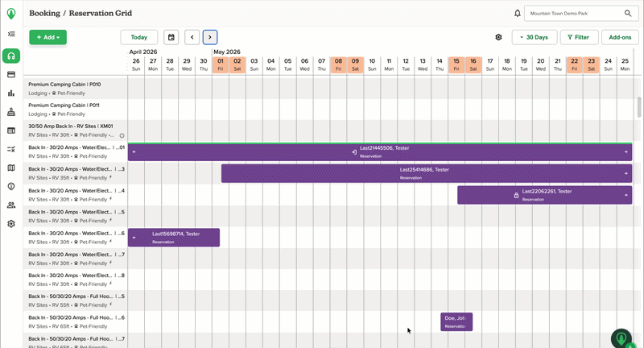Screen dimensions: 644x348
Task: Open the customers people icon in sidebar
Action: [11, 205]
